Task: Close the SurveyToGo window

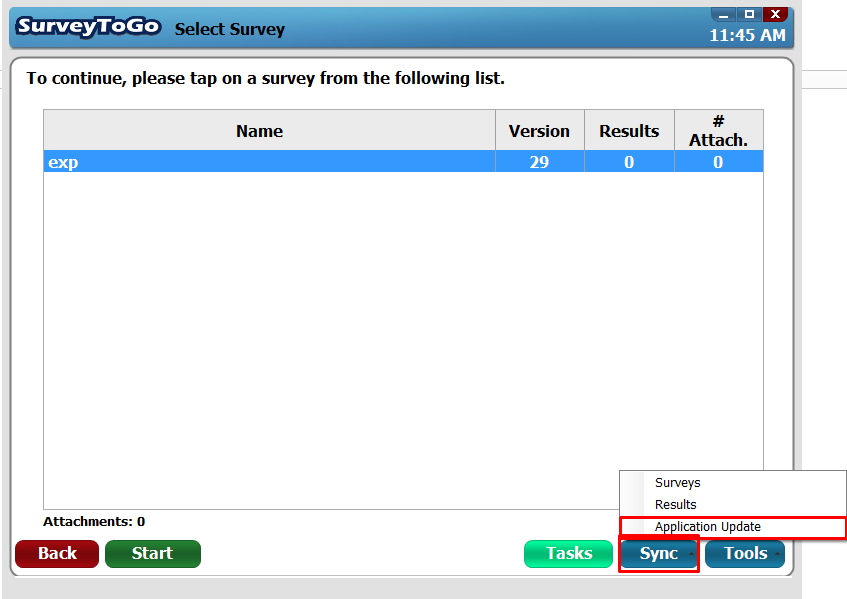Action: click(x=775, y=15)
